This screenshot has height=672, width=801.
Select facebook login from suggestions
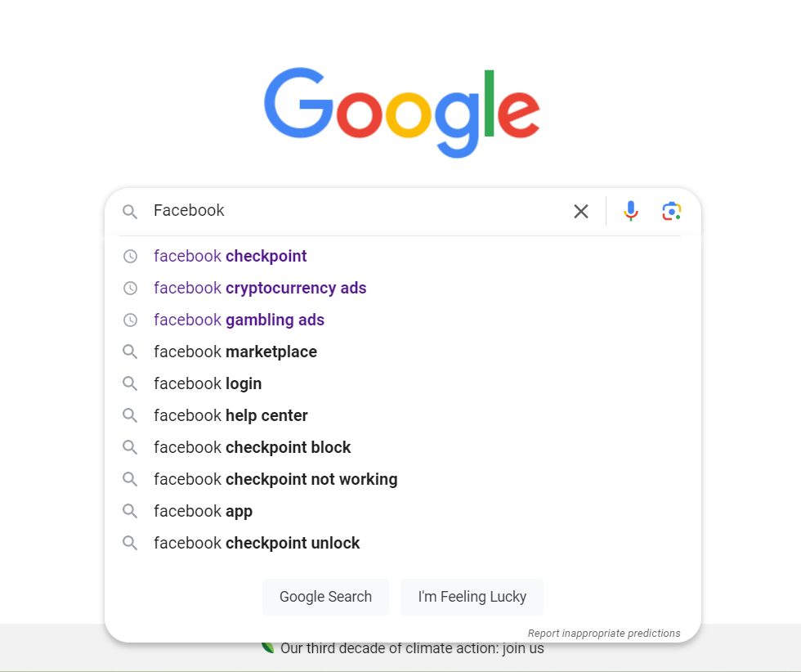click(x=402, y=383)
